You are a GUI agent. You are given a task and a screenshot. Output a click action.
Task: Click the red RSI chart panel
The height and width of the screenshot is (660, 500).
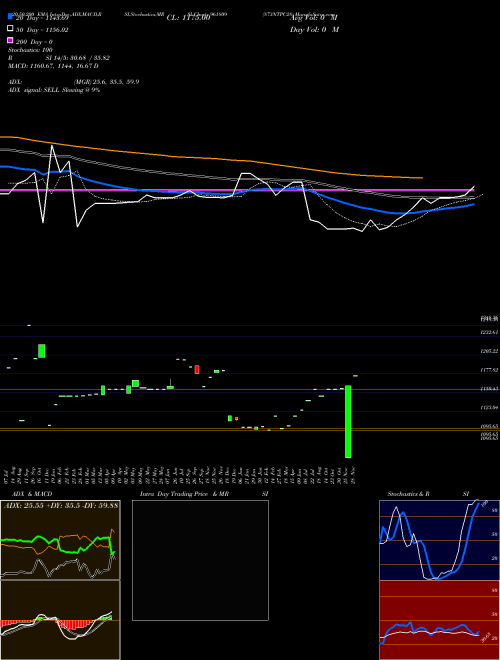click(439, 620)
